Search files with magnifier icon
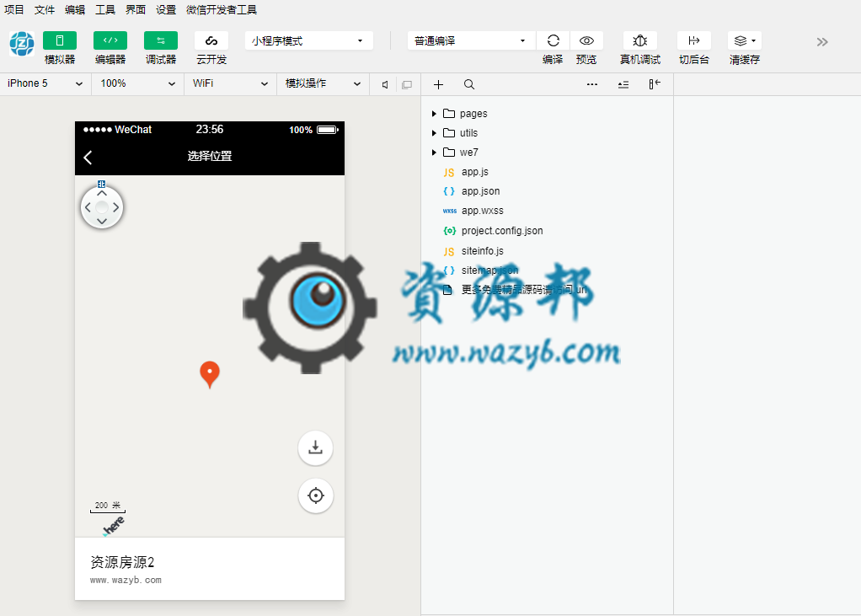861x616 pixels. (x=469, y=84)
